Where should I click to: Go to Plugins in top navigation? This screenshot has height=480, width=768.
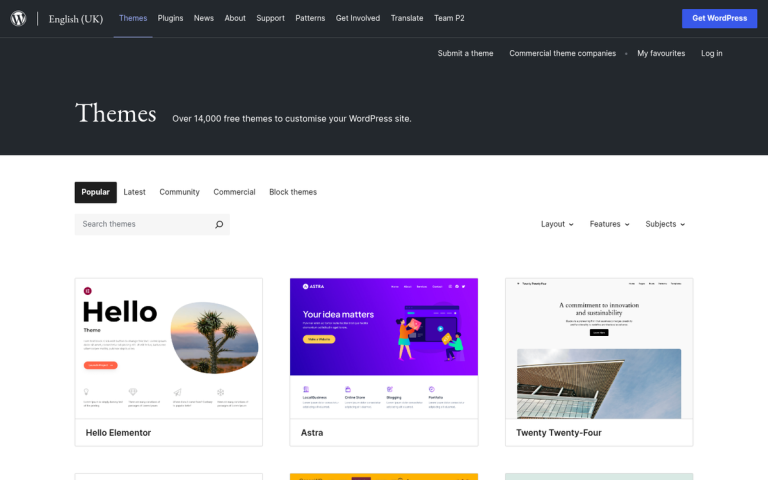point(170,18)
